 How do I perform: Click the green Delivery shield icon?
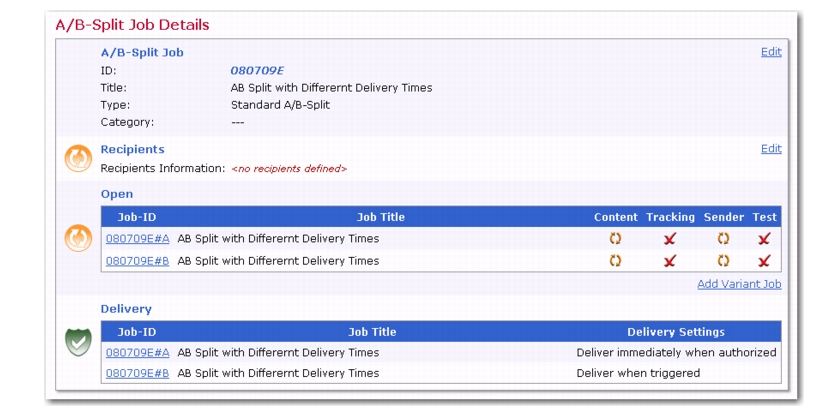click(78, 342)
